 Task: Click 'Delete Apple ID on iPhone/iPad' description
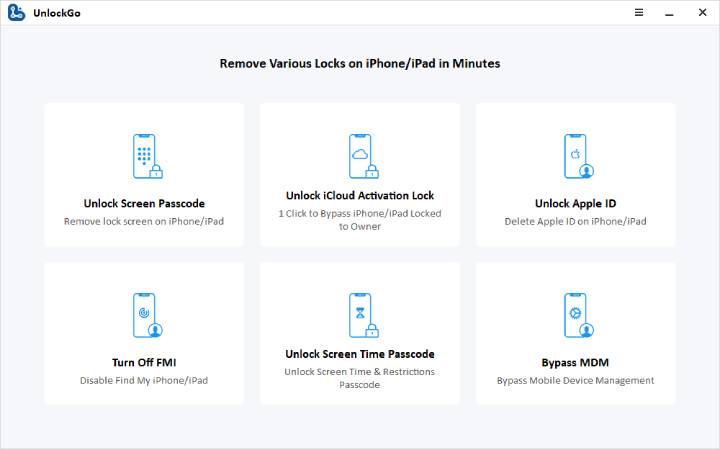click(575, 221)
